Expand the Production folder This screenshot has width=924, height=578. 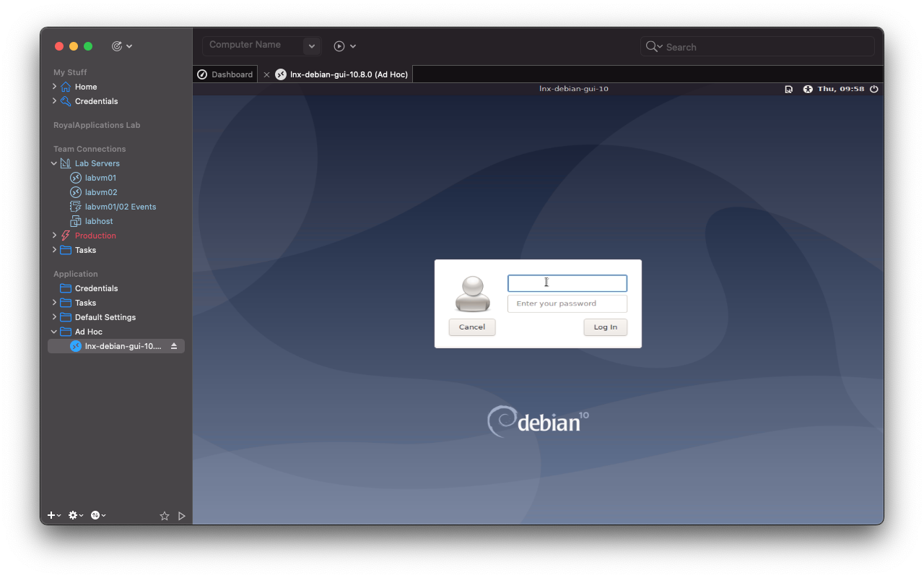[53, 235]
